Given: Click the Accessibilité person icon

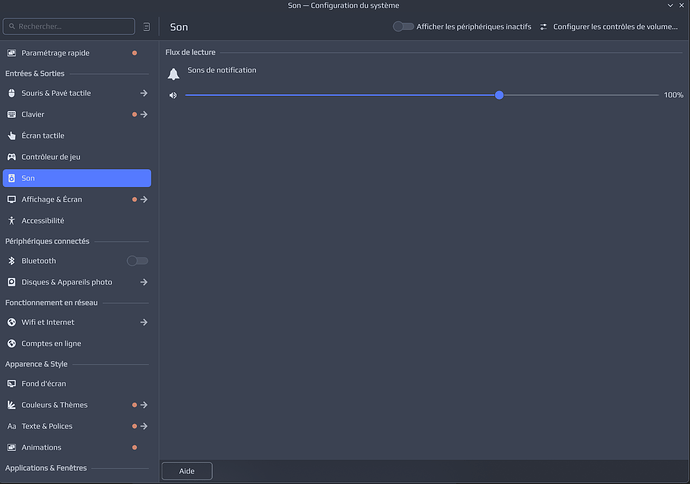Looking at the screenshot, I should point(12,220).
